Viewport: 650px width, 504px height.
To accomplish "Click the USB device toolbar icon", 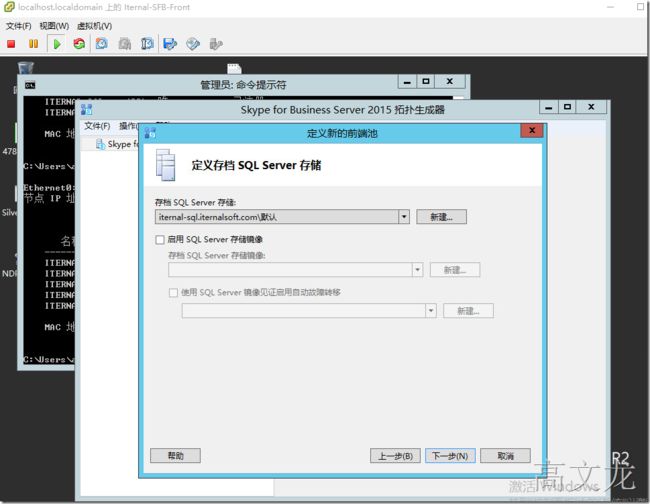I will pyautogui.click(x=216, y=44).
